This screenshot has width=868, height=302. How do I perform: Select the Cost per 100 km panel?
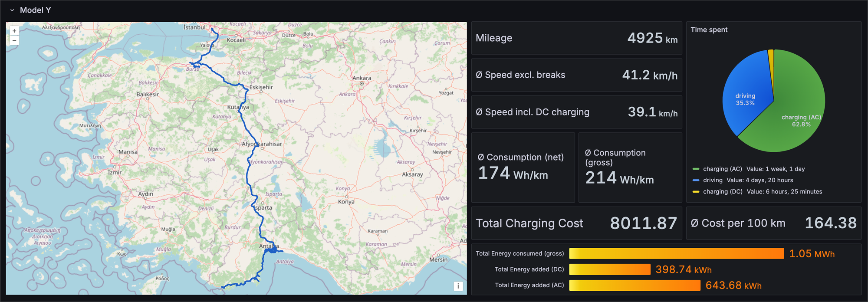pyautogui.click(x=773, y=223)
